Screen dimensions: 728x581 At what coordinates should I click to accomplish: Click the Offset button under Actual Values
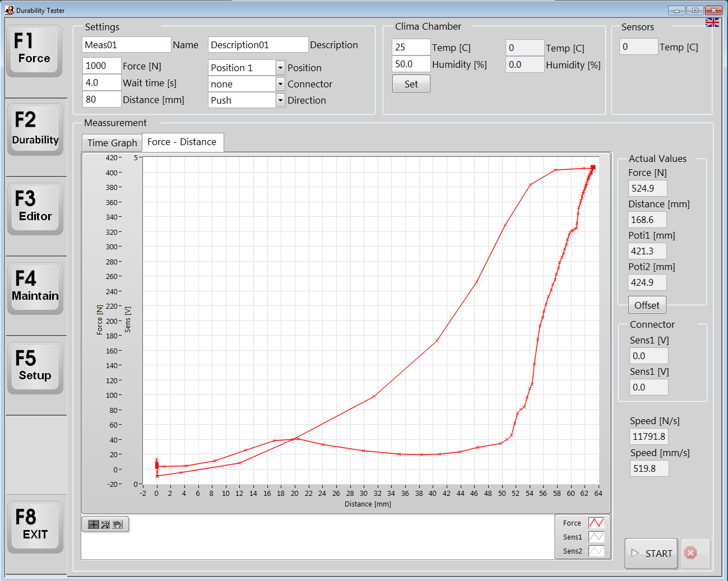point(647,305)
